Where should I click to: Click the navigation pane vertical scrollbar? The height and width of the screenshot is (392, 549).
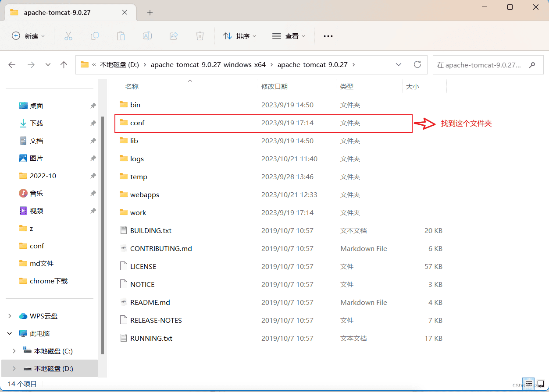(x=103, y=235)
